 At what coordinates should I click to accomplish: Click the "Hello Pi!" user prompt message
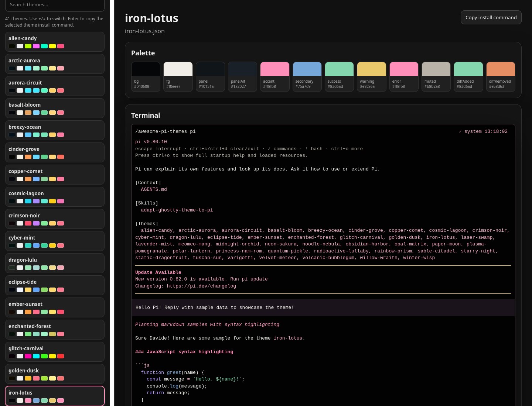pyautogui.click(x=323, y=307)
